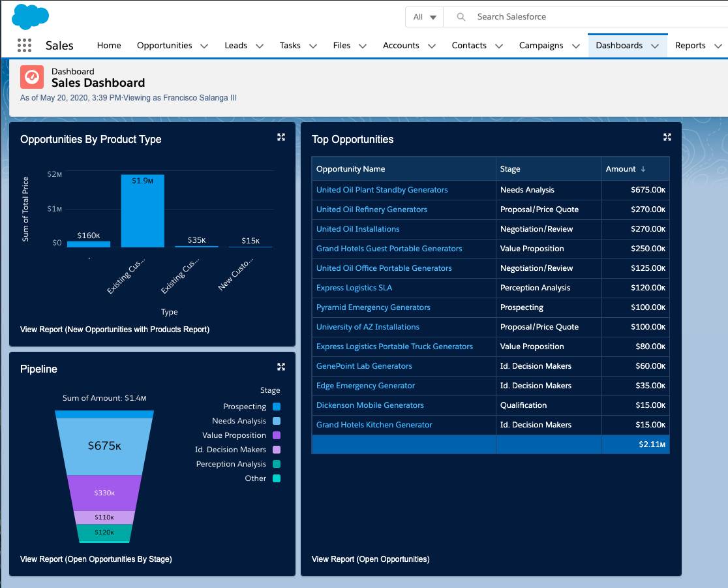Open Express Logistics Portable Truck Generators
728x588 pixels.
395,347
